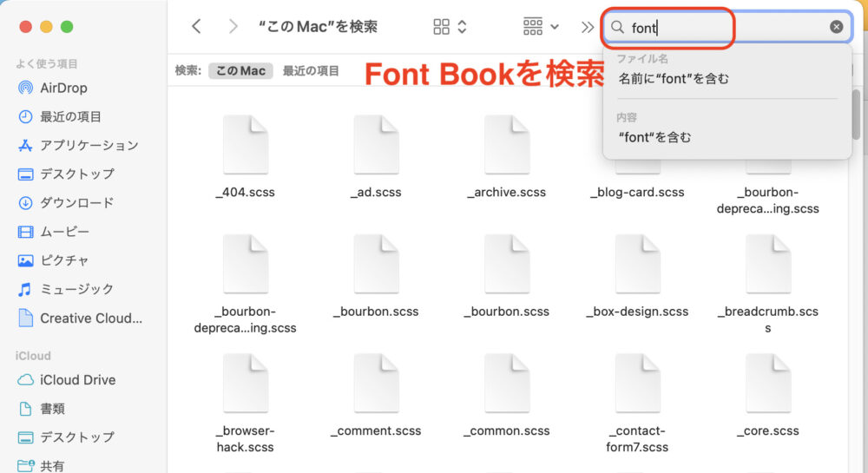Viewport: 868px width, 473px height.
Task: Open 最近の項目 in the sidebar
Action: click(69, 116)
